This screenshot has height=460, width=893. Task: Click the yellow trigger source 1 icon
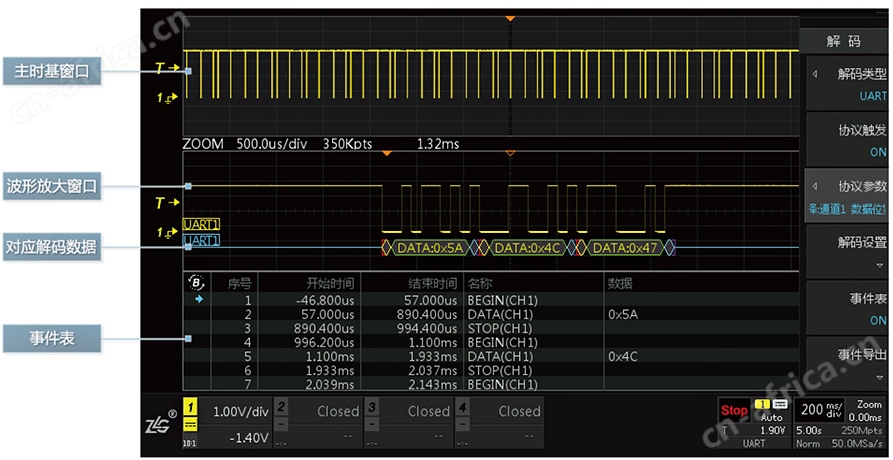point(761,404)
